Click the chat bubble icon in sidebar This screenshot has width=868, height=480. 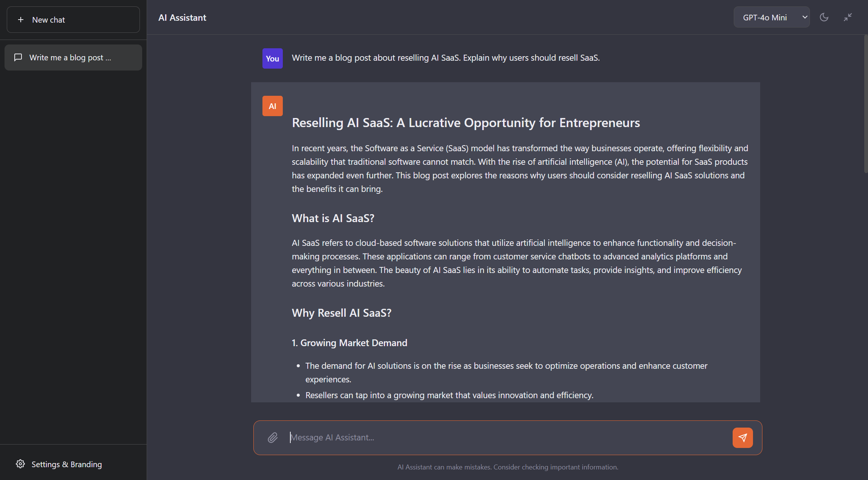tap(18, 57)
